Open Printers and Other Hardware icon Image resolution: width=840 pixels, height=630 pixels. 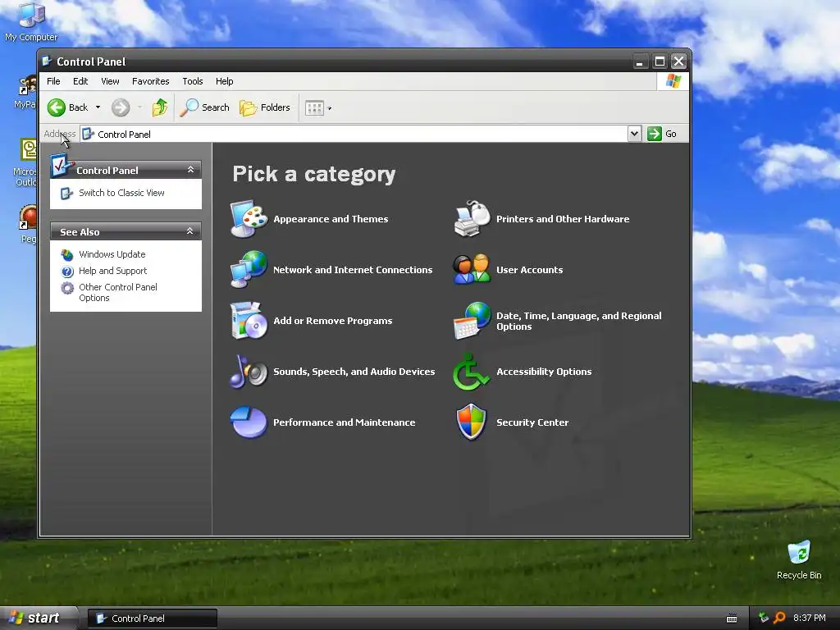[472, 218]
